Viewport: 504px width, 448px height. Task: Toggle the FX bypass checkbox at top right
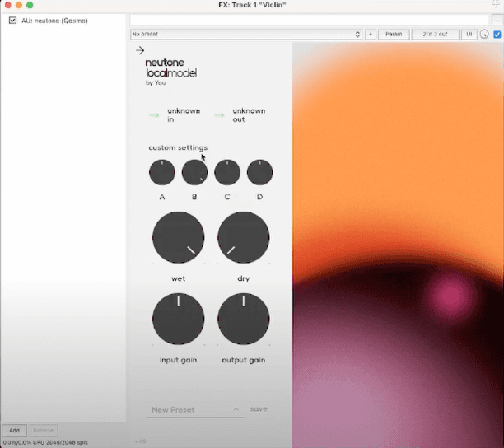coord(497,34)
